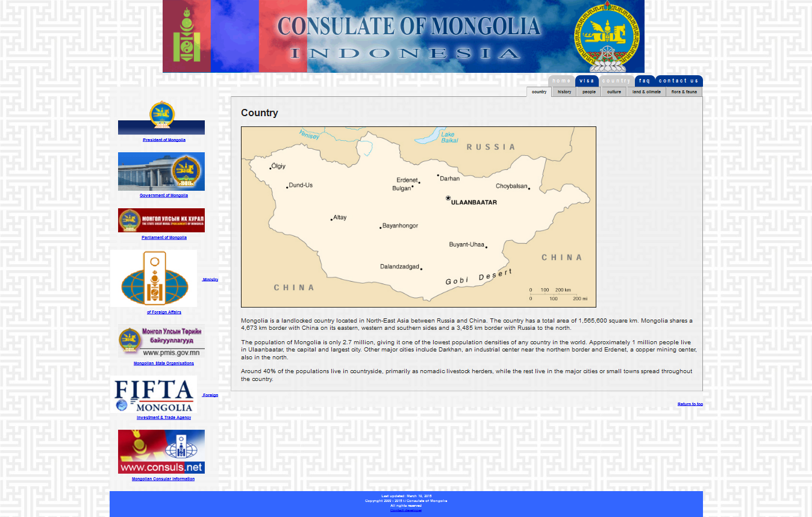Image resolution: width=812 pixels, height=517 pixels.
Task: Open the Ministry of Foreign Affairs logo
Action: [154, 278]
